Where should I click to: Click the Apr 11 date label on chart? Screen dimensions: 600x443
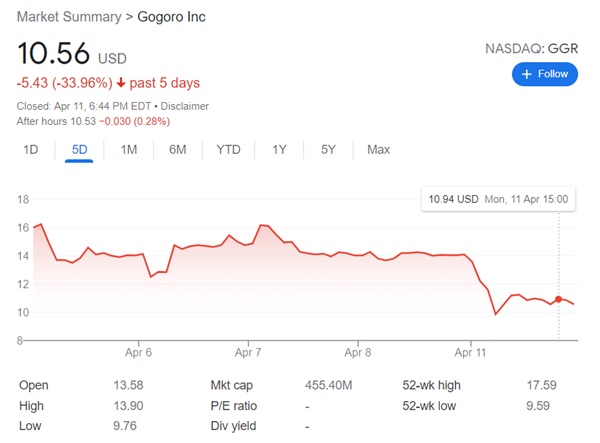pos(471,352)
